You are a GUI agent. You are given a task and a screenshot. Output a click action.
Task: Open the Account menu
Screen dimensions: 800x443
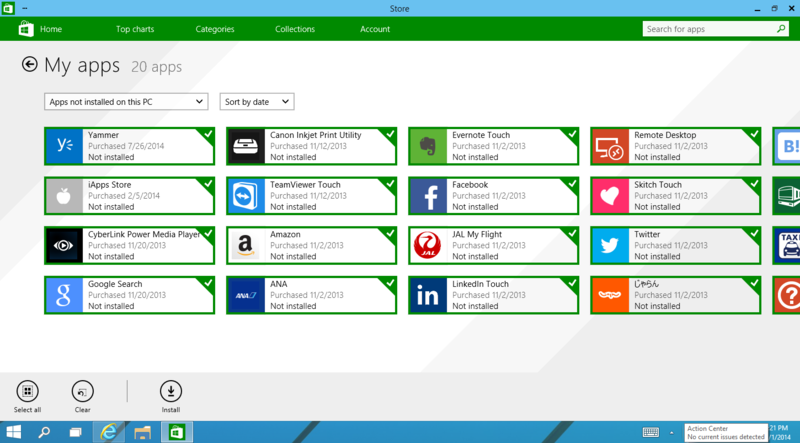pyautogui.click(x=375, y=29)
